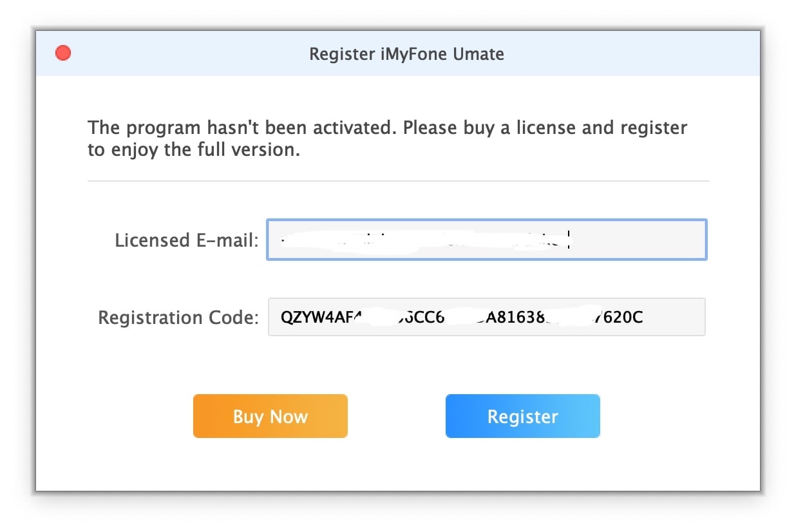The width and height of the screenshot is (796, 532).
Task: Click the redacted e-mail address text
Action: coord(425,241)
